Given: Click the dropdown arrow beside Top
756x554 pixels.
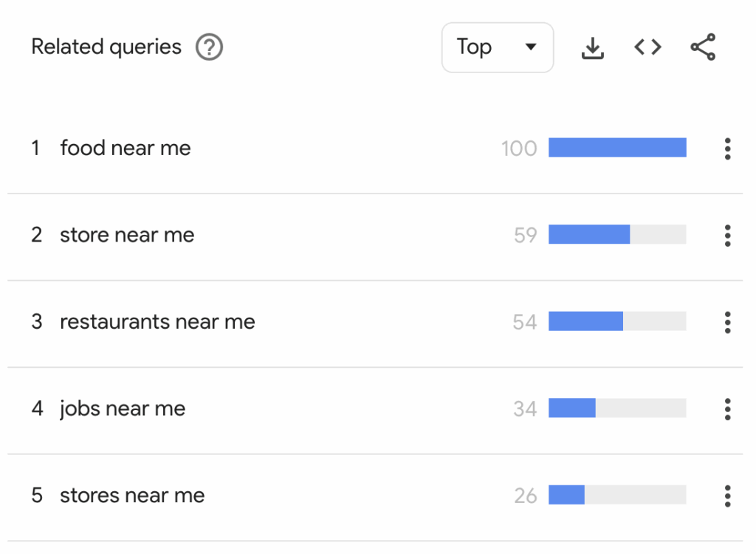Looking at the screenshot, I should (530, 48).
